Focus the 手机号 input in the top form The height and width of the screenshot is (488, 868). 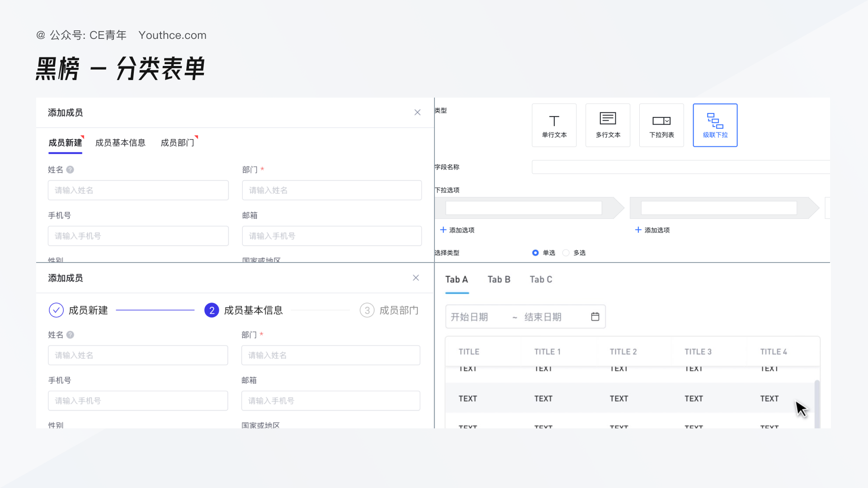(x=138, y=236)
